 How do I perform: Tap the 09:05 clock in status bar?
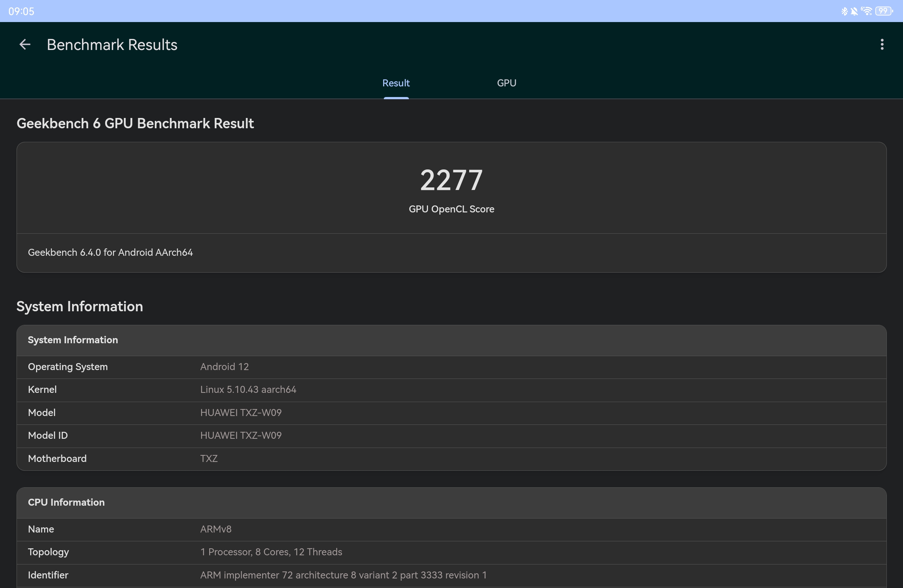coord(21,11)
